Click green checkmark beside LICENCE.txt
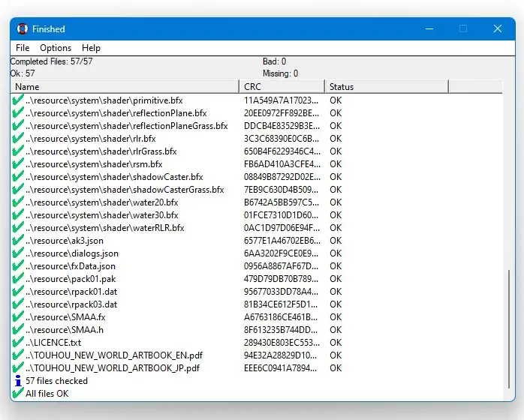The height and width of the screenshot is (420, 524). (x=18, y=342)
